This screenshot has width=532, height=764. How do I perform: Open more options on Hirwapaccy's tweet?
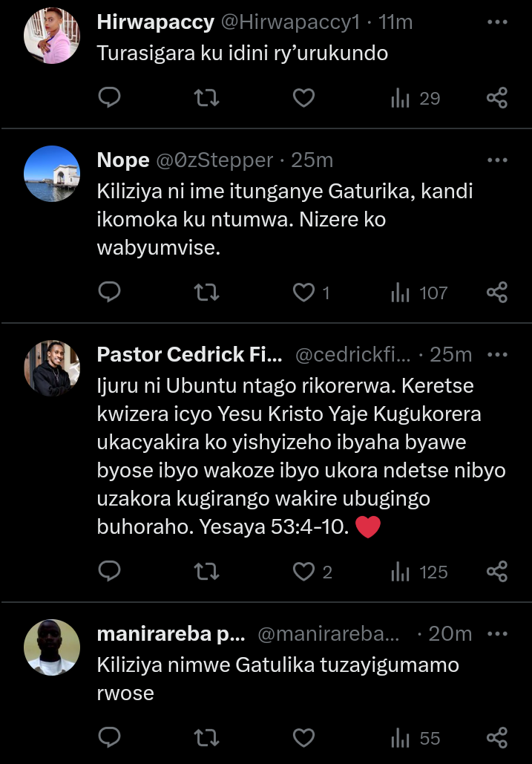(x=496, y=22)
